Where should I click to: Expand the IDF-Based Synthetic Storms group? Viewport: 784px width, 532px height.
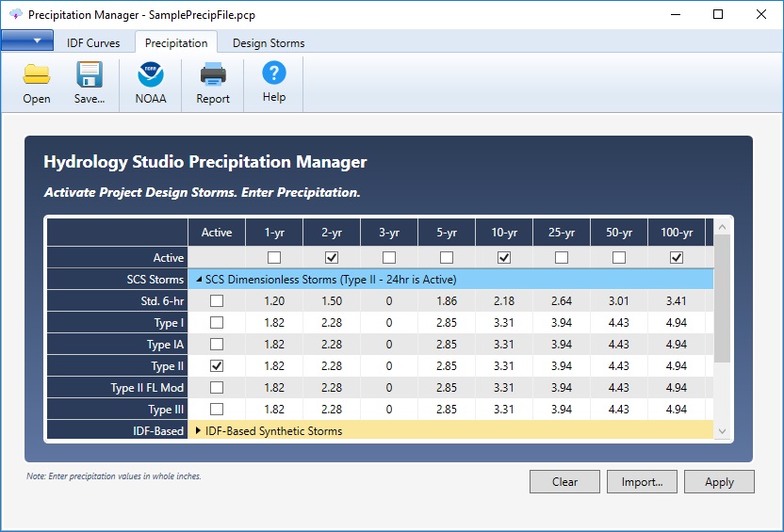[199, 430]
